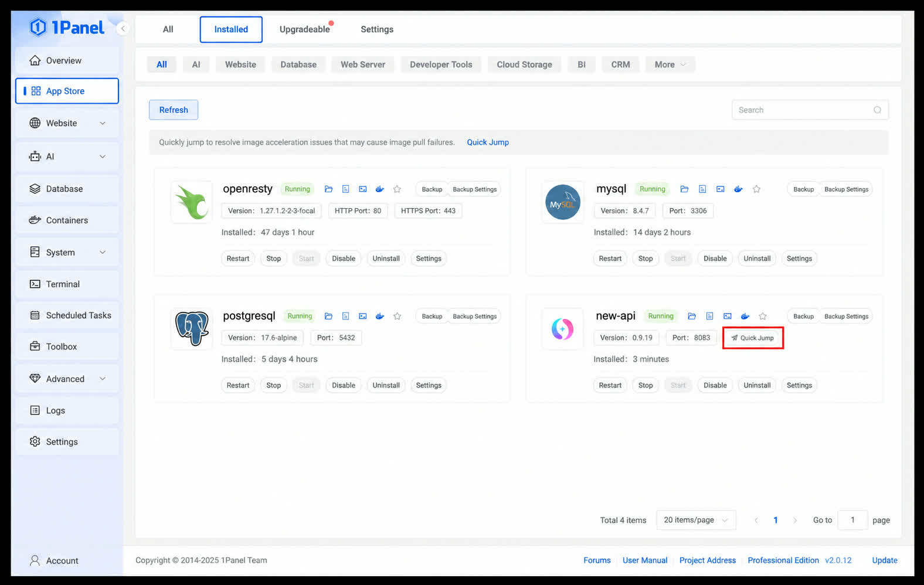
Task: Open Toolbox in sidebar
Action: [67, 347]
